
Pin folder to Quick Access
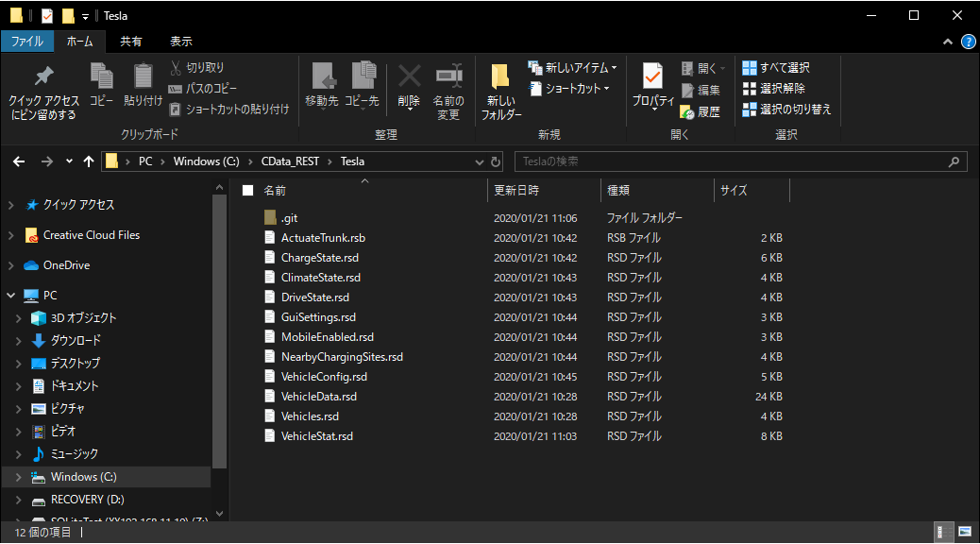coord(43,92)
